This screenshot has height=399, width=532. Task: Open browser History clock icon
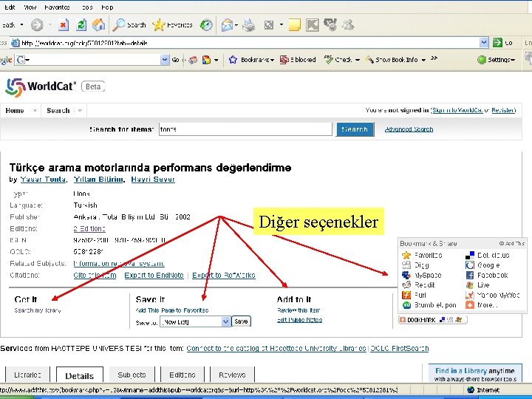tap(206, 25)
